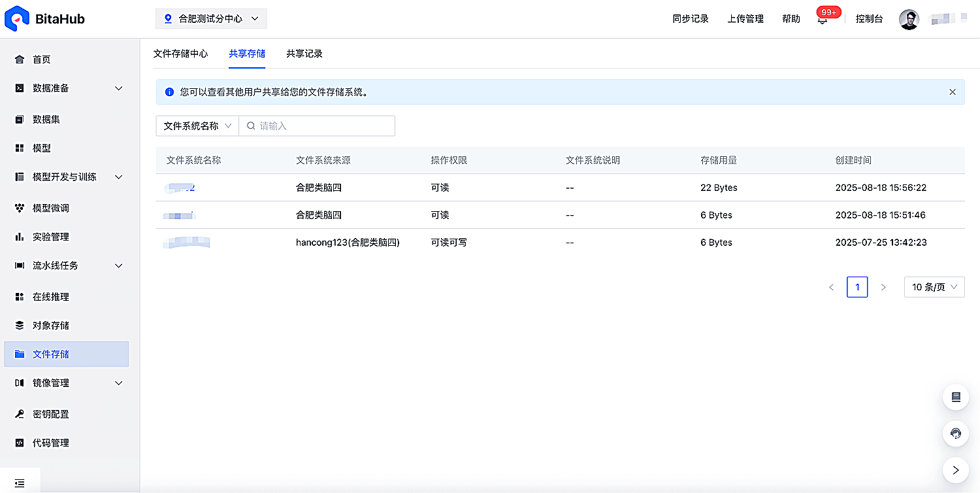Open the 合肥测试分中心 center dropdown
The height and width of the screenshot is (493, 980).
(x=211, y=19)
